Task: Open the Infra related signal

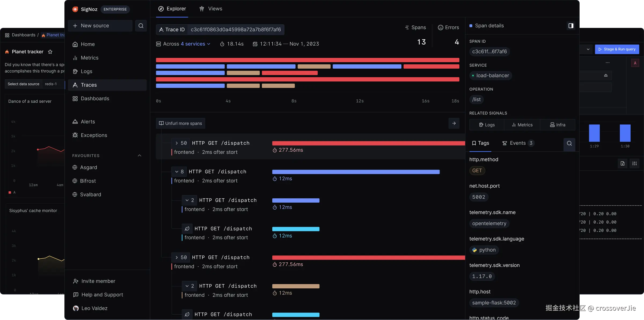Action: click(558, 125)
